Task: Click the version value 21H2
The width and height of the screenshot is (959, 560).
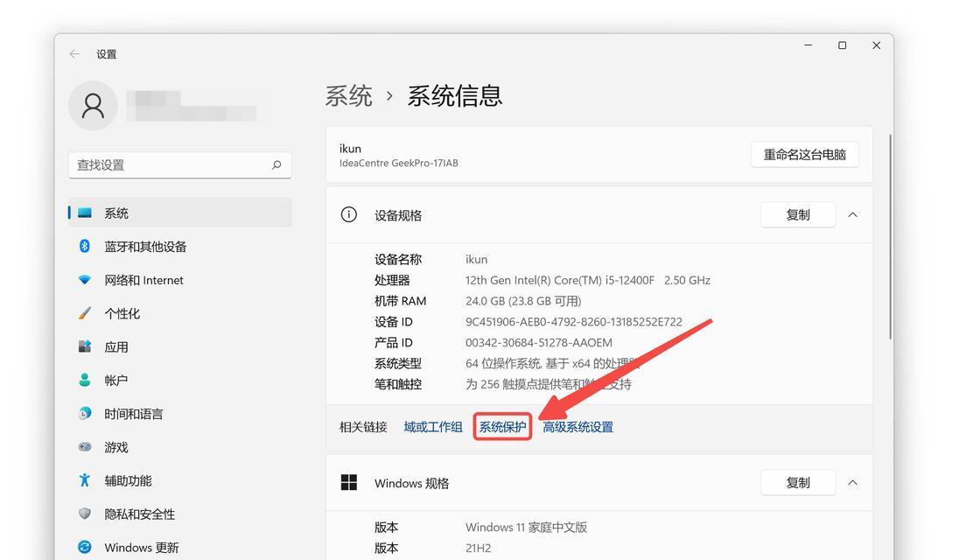Action: (479, 548)
